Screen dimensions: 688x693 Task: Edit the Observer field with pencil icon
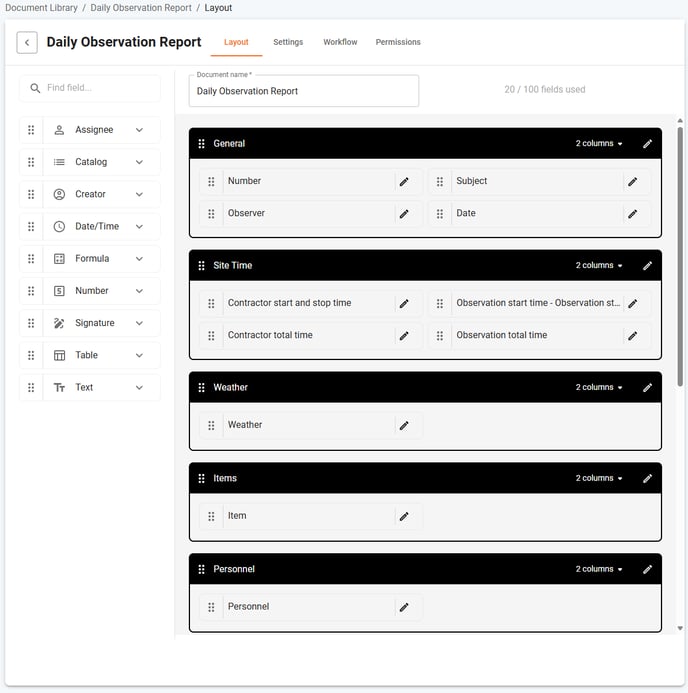404,214
